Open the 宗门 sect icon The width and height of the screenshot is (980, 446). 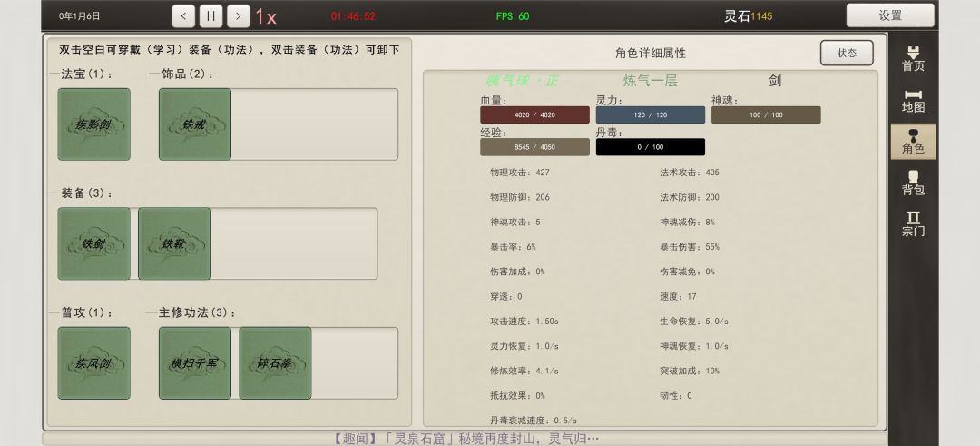click(913, 224)
